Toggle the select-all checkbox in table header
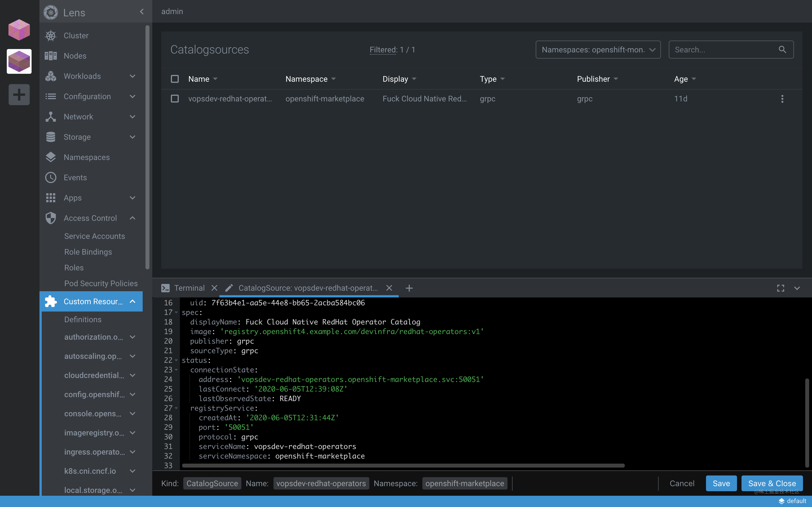812x507 pixels. (175, 78)
